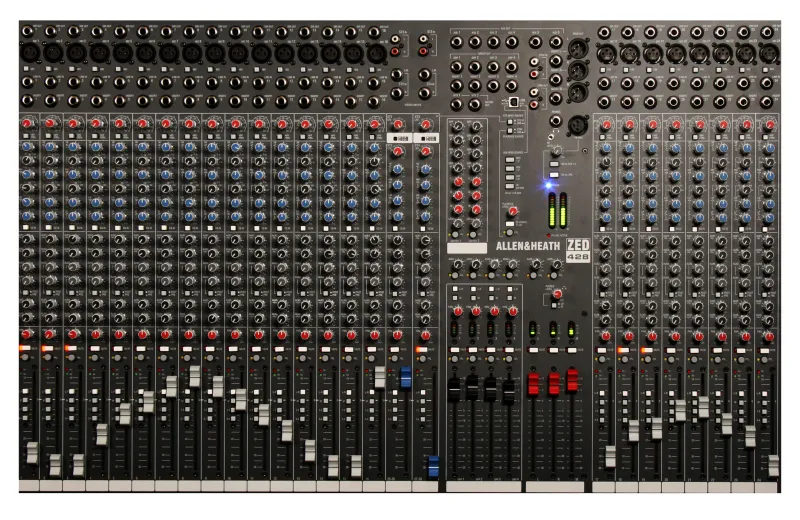Click the channel 17 mic XLR input

pos(607,53)
